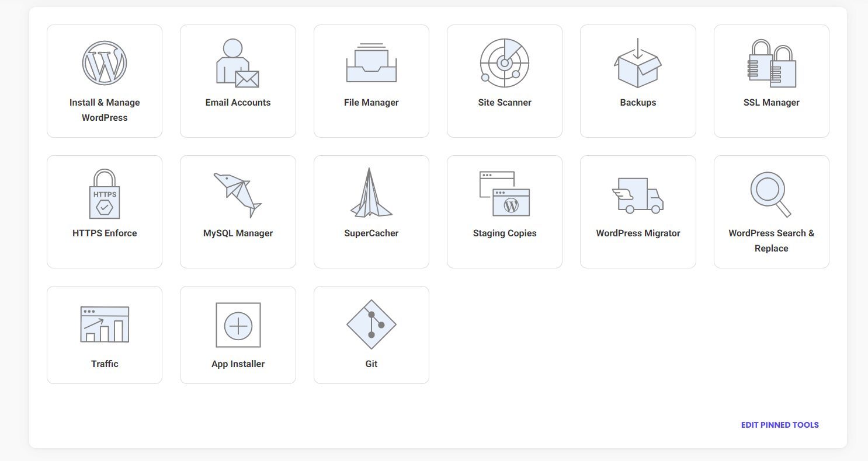The width and height of the screenshot is (868, 461).
Task: Select the File Manager tile label
Action: click(x=371, y=102)
